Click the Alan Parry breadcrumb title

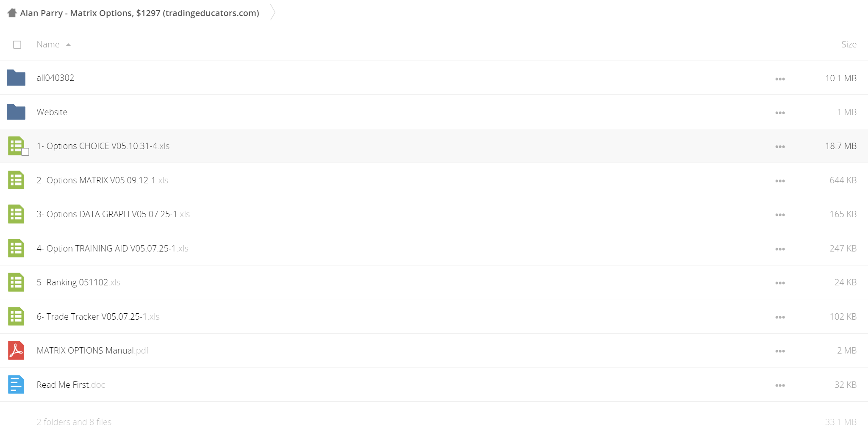[x=139, y=13]
